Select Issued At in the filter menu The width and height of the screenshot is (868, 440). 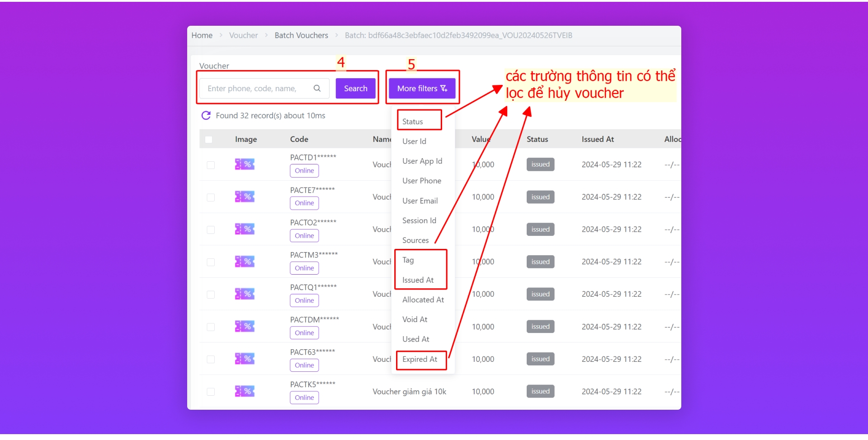click(x=418, y=280)
